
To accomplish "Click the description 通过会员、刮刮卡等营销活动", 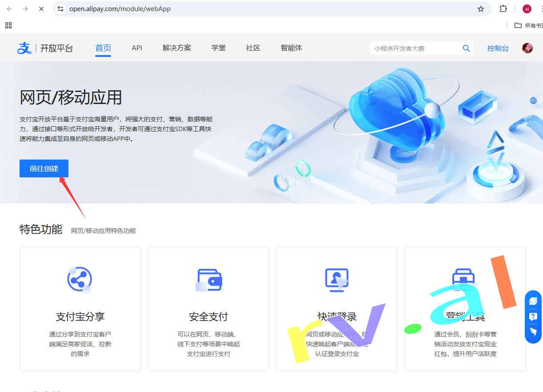I will 465,344.
